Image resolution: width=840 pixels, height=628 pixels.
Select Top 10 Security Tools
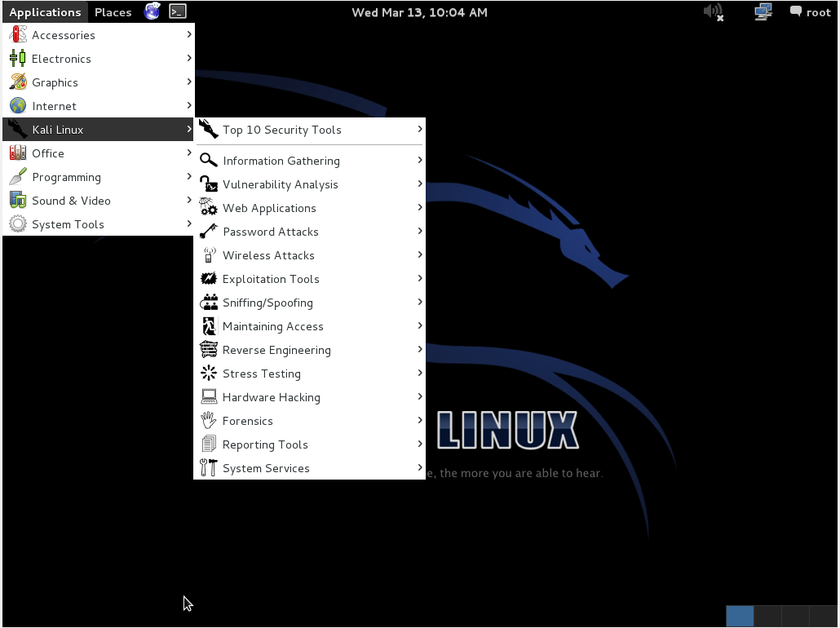tap(281, 130)
